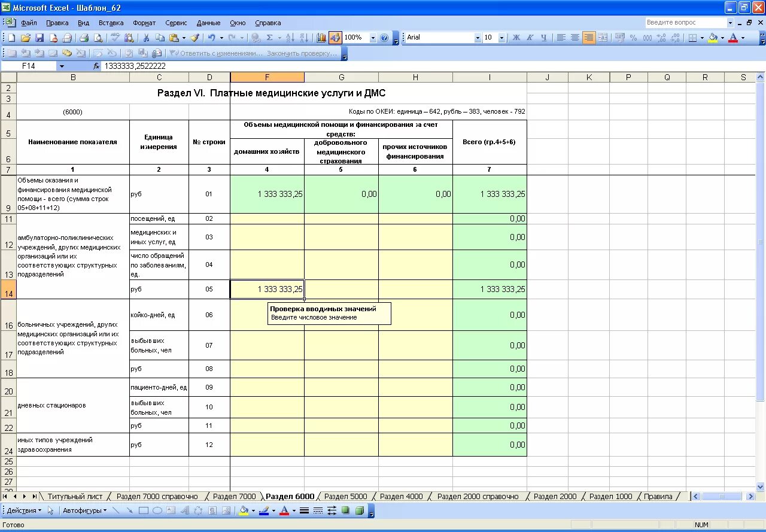Screen dimensions: 766x532
Task: Go to the last sheet tab arrow
Action: [34, 496]
